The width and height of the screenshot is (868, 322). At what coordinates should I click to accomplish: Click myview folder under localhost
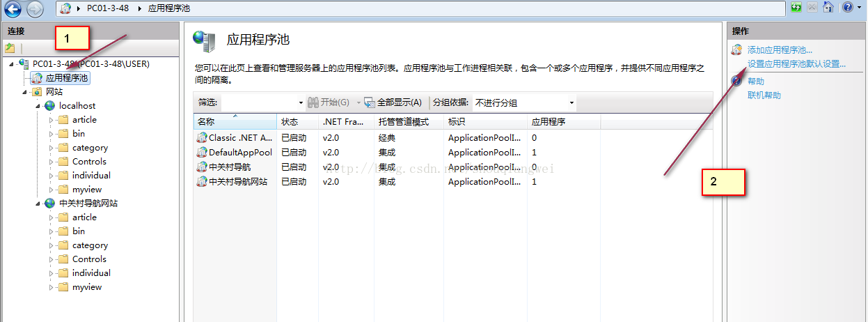87,190
